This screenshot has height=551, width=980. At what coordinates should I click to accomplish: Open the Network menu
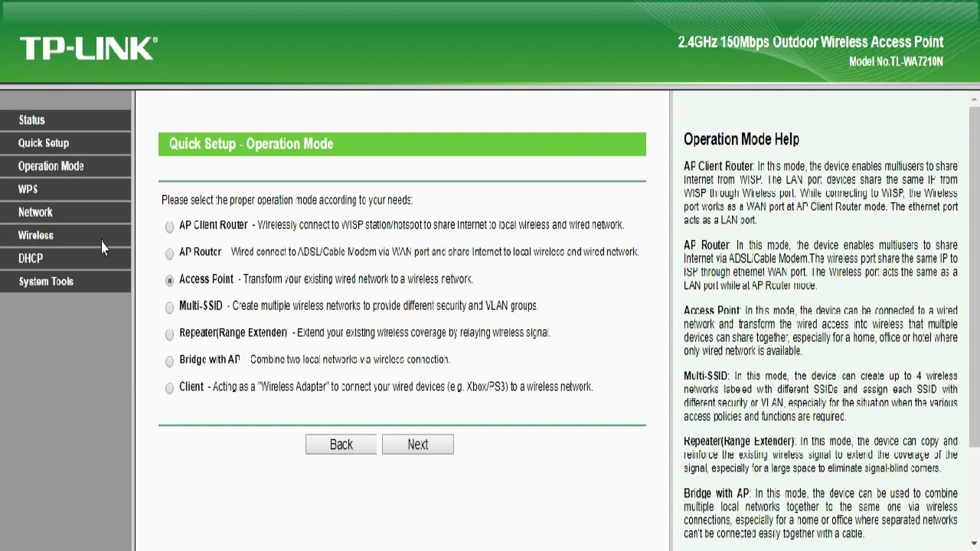(x=66, y=212)
